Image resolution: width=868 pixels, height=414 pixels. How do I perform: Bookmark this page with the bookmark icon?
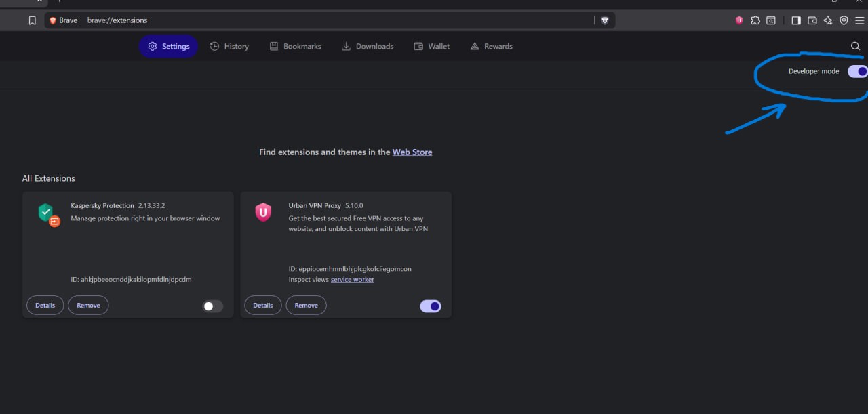pyautogui.click(x=33, y=20)
